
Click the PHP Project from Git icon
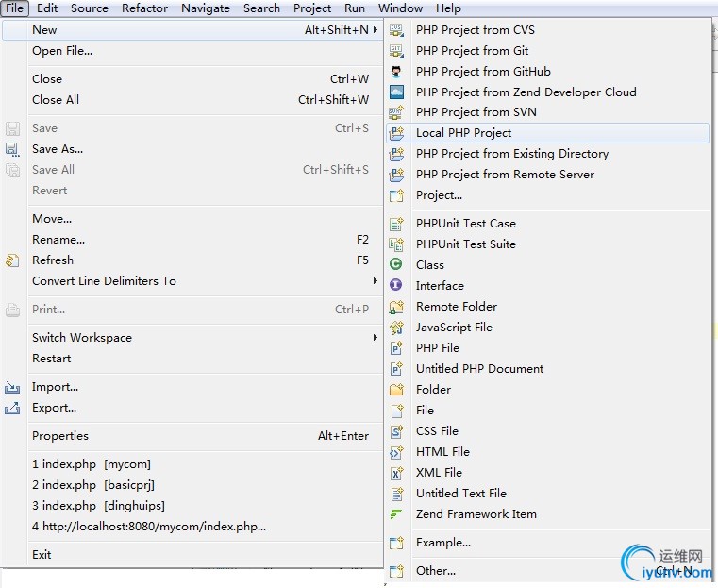[396, 51]
